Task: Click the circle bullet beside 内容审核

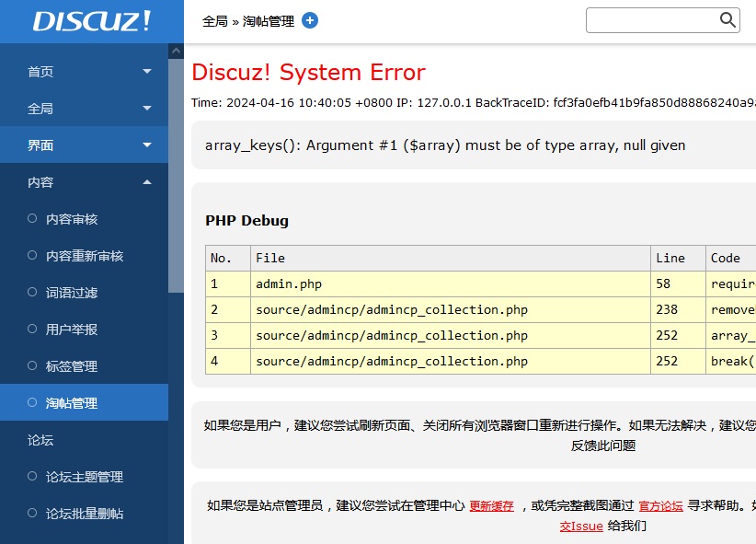Action: coord(32,219)
